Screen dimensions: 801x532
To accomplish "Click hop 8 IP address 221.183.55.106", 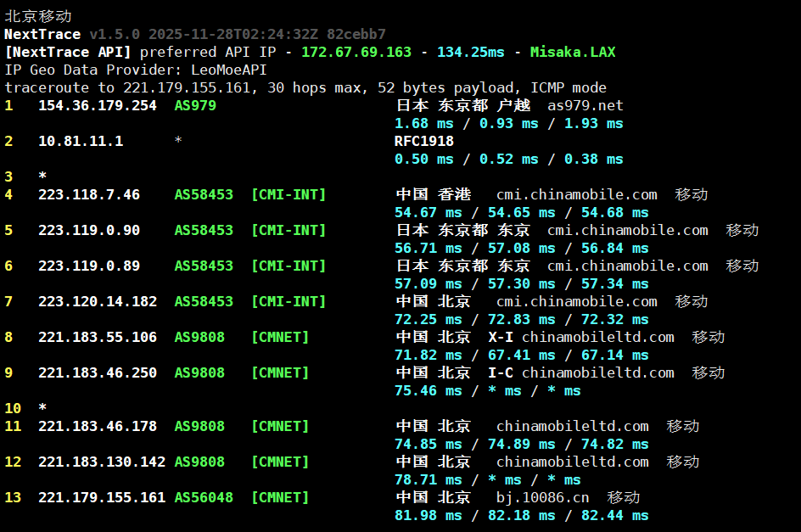I will tap(98, 337).
